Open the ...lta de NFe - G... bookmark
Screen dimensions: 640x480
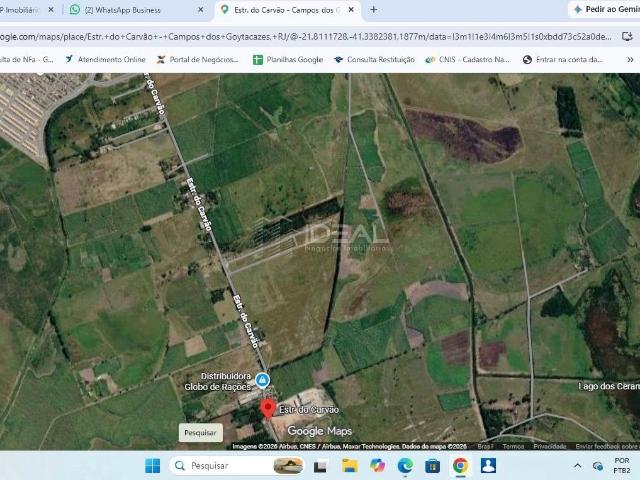pyautogui.click(x=27, y=60)
